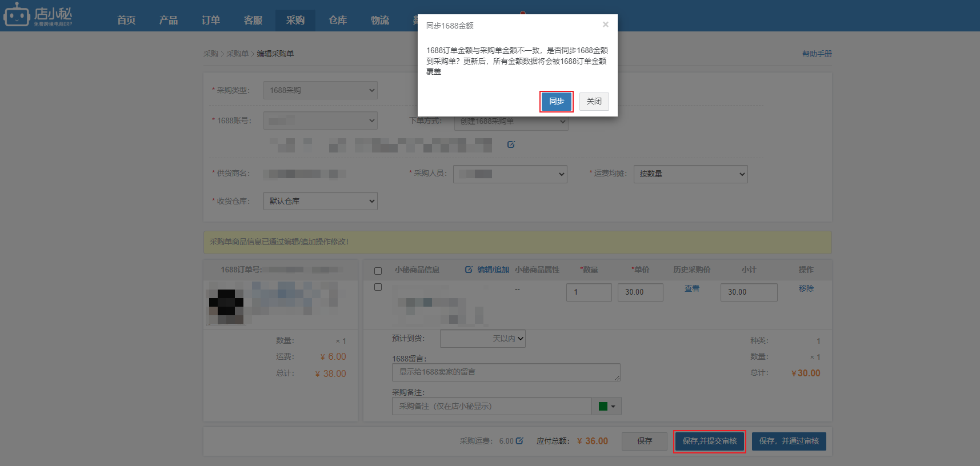
Task: Open the 运费均摊 dropdown showing 按数量
Action: click(x=691, y=174)
